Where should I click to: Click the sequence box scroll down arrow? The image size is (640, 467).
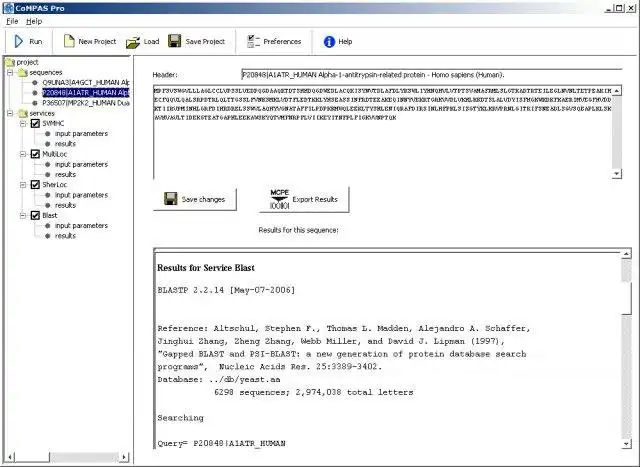(x=617, y=173)
